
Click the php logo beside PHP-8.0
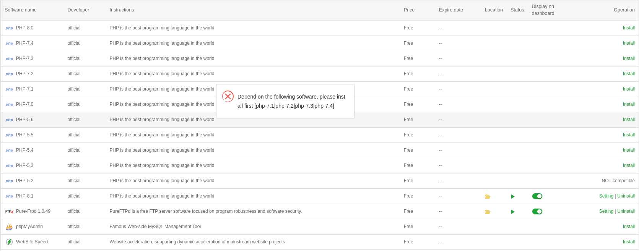coord(9,28)
